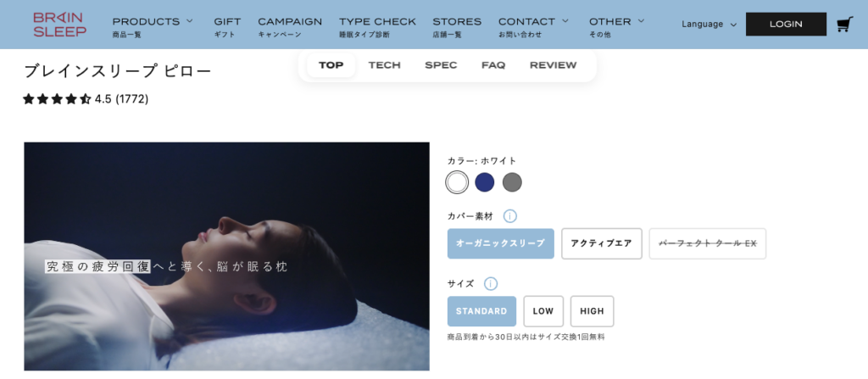Open the cover material info icon
The image size is (868, 379).
(509, 216)
